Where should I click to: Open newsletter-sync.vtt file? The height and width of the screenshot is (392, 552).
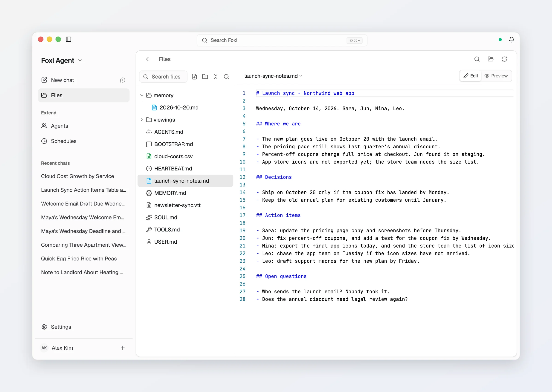[185, 205]
